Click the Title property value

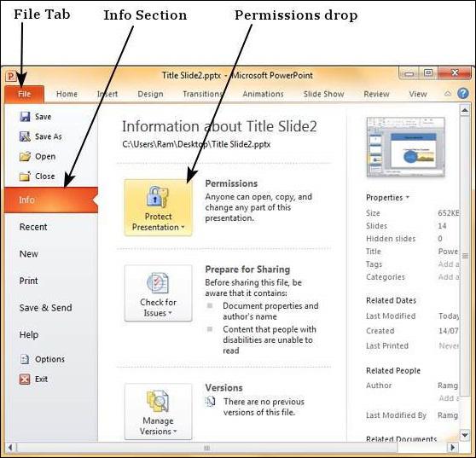click(x=449, y=252)
